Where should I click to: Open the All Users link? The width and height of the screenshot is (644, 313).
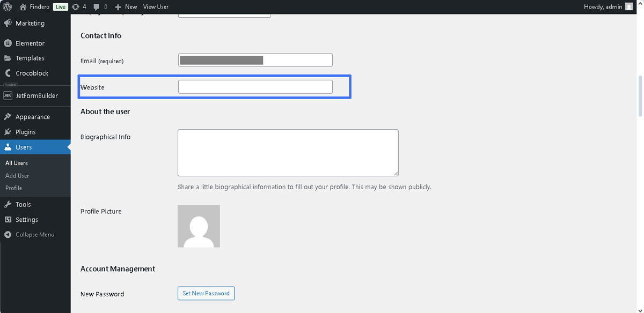(x=17, y=162)
